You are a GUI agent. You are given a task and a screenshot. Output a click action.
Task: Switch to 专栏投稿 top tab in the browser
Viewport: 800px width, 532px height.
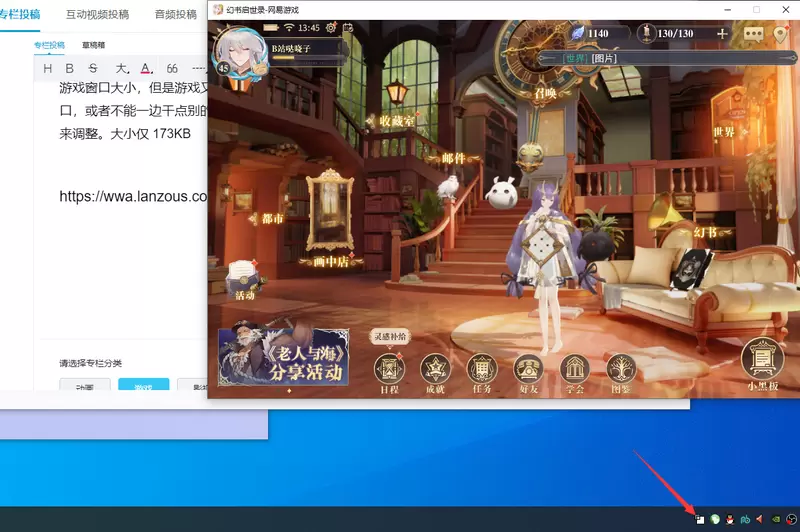tap(19, 14)
